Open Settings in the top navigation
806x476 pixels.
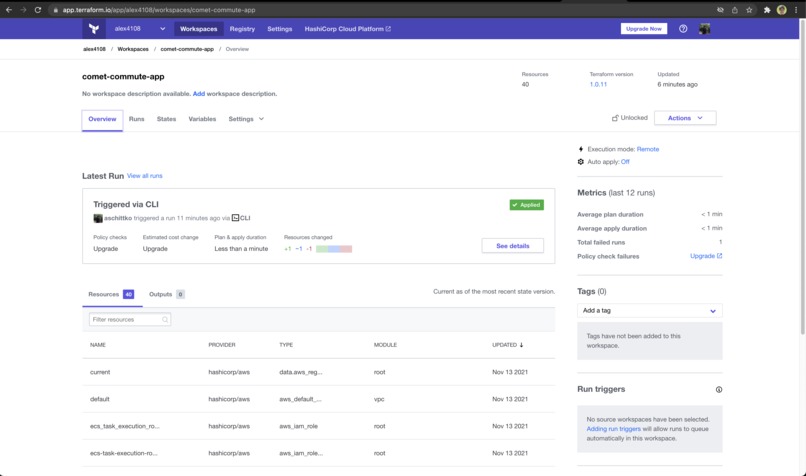tap(280, 29)
